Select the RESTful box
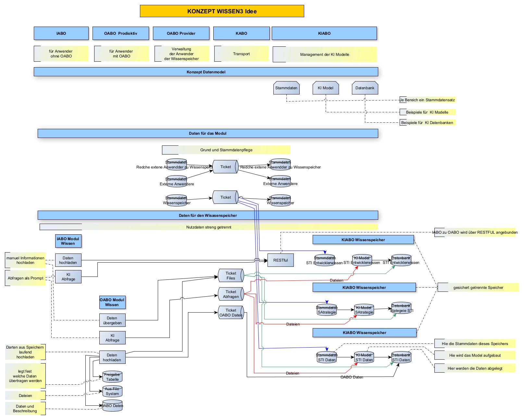The height and width of the screenshot is (420, 524). click(x=281, y=260)
